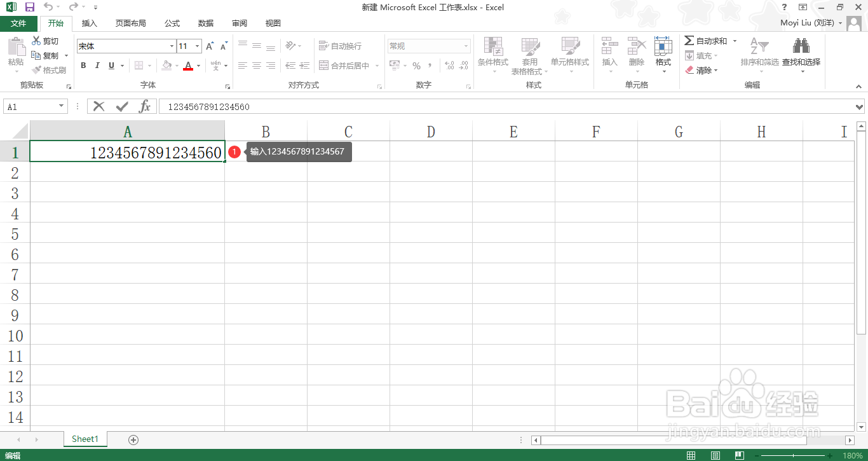Switch to the 审阅 (Review) ribbon tab

240,24
